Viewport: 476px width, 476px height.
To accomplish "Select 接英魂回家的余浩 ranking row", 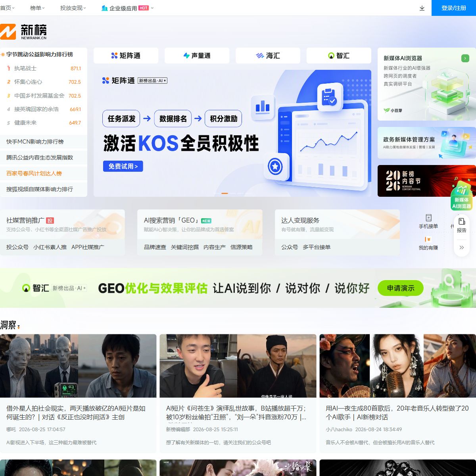I will click(x=44, y=109).
